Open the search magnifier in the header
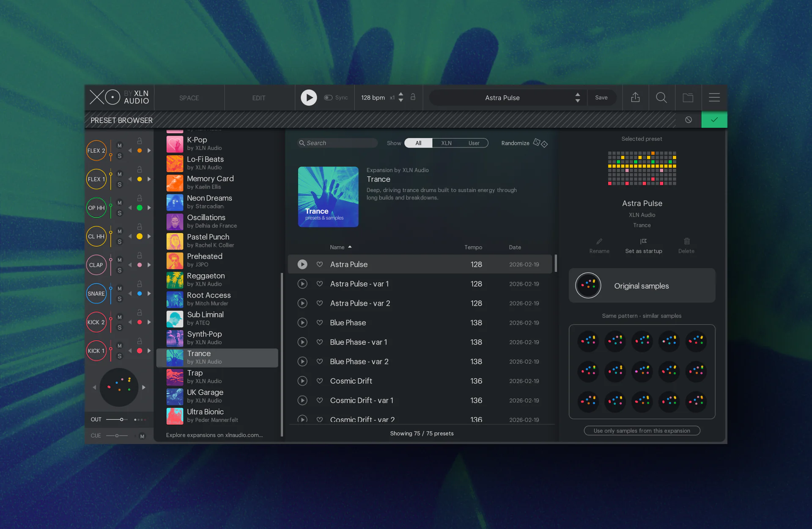Image resolution: width=812 pixels, height=529 pixels. (661, 98)
